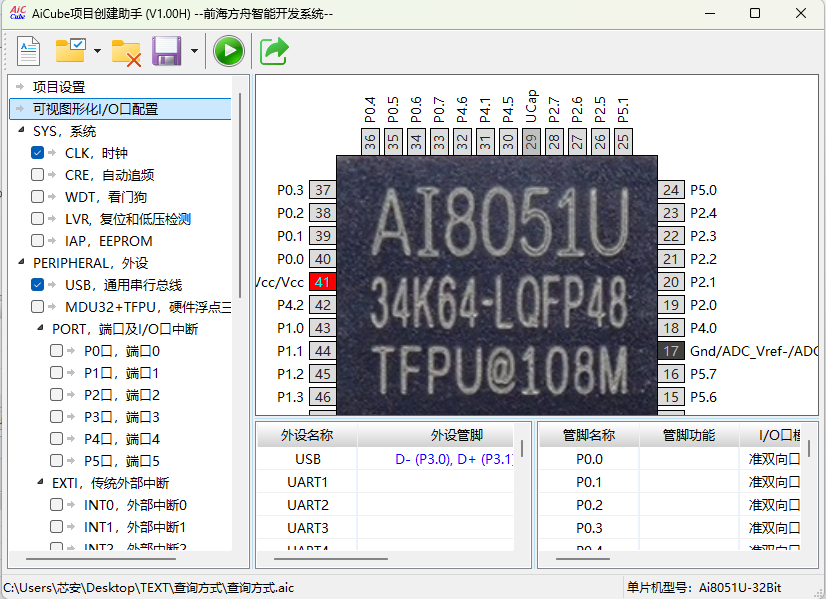
Task: Open the dropdown arrow beside save icon
Action: click(194, 51)
